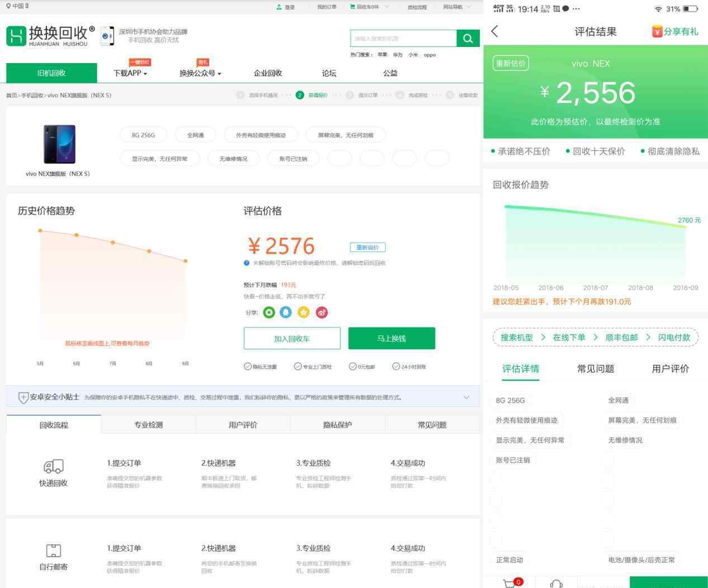Click the shield icon beside 安卓安全小贴士
The height and width of the screenshot is (588, 708).
point(23,397)
